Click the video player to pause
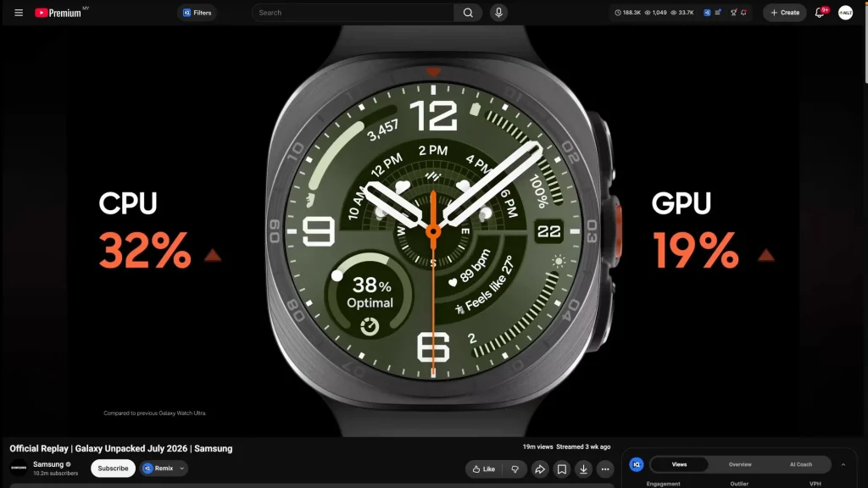The width and height of the screenshot is (868, 488). coord(432,230)
